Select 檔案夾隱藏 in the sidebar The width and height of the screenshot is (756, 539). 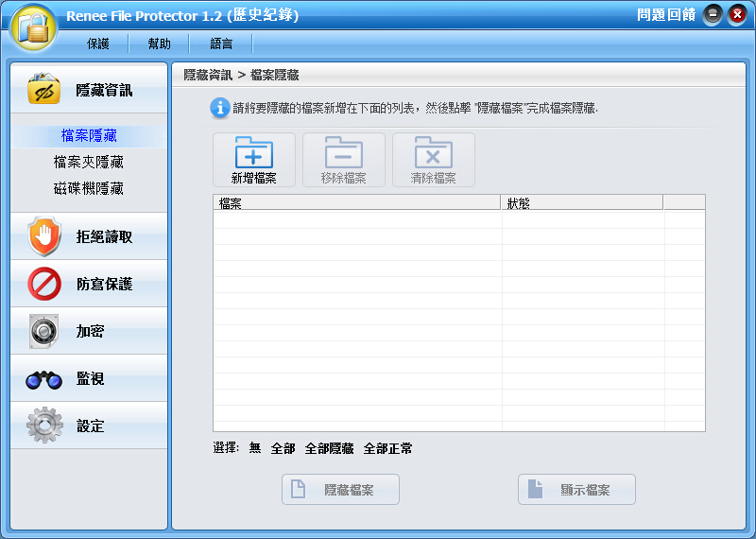89,162
